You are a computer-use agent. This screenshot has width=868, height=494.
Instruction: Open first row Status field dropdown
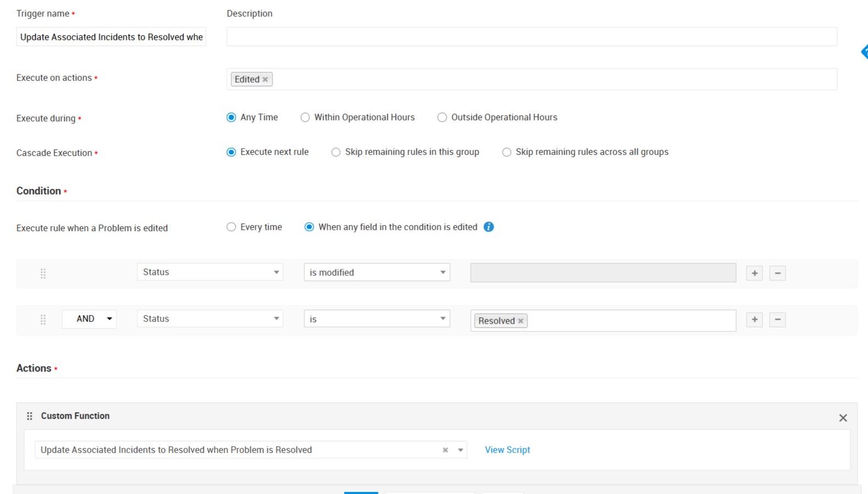[210, 272]
